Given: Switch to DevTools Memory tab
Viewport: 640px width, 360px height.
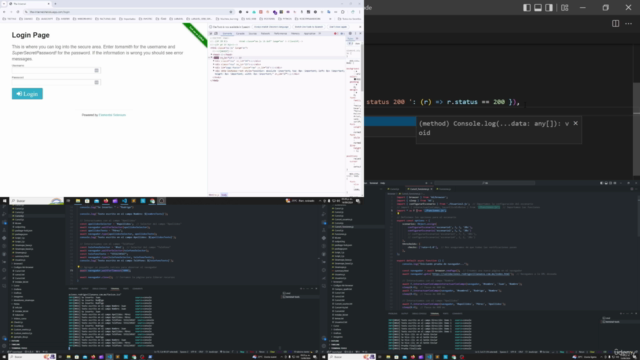Looking at the screenshot, I should click(295, 33).
